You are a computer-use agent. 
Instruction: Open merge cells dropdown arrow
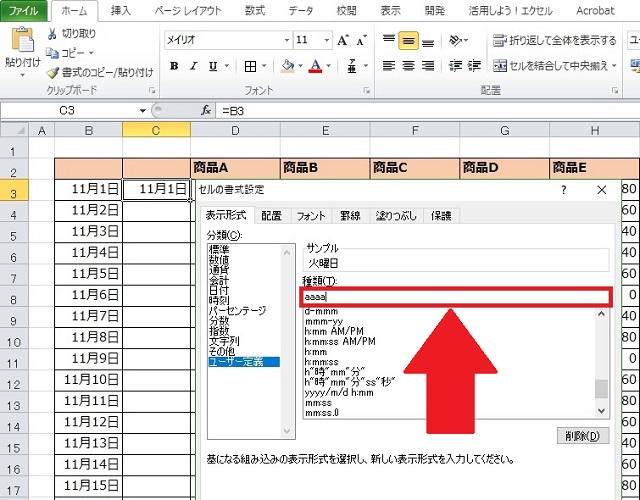point(614,65)
